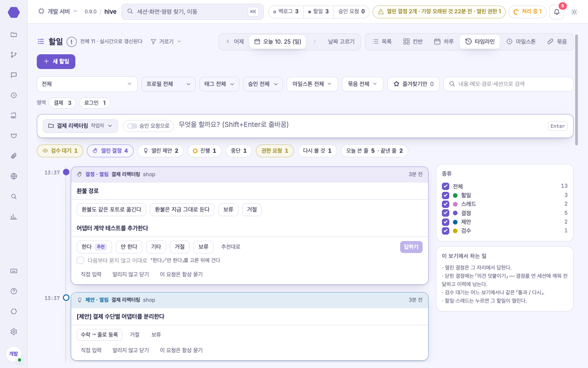
Task: Open the globe icon in sidebar
Action: tap(14, 176)
